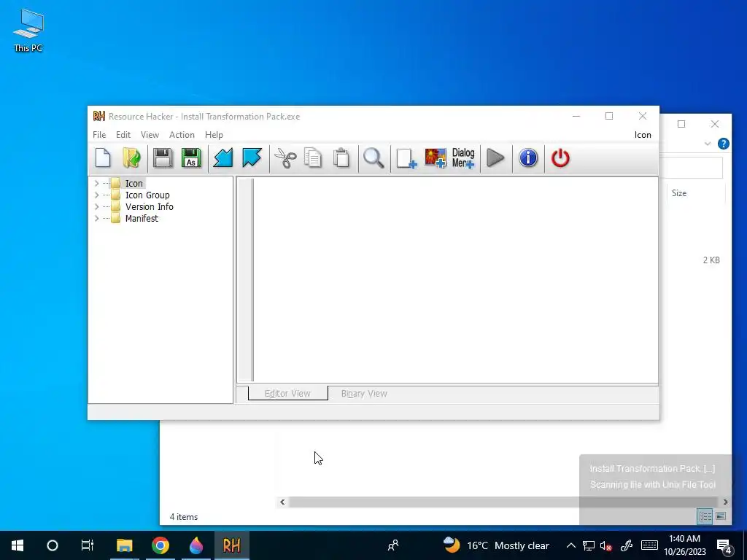The height and width of the screenshot is (560, 747).
Task: Open the View menu
Action: coord(150,135)
